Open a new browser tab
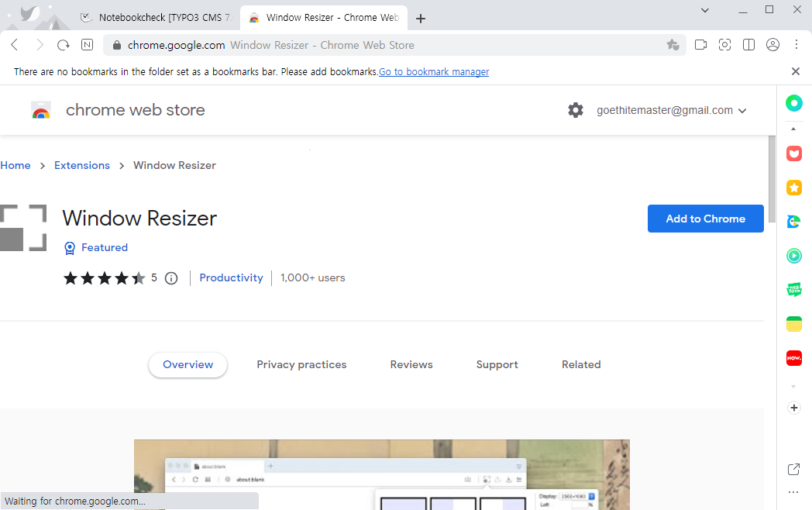 tap(421, 19)
